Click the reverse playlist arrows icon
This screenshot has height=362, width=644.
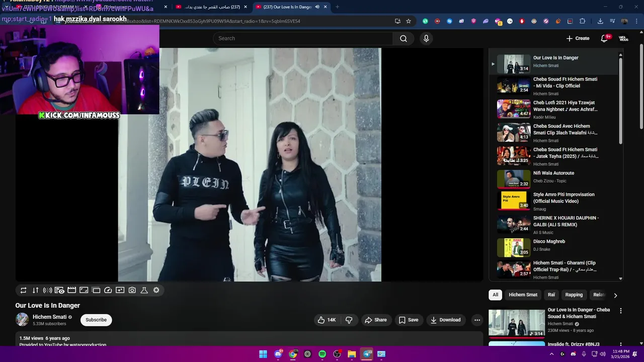pyautogui.click(x=36, y=290)
